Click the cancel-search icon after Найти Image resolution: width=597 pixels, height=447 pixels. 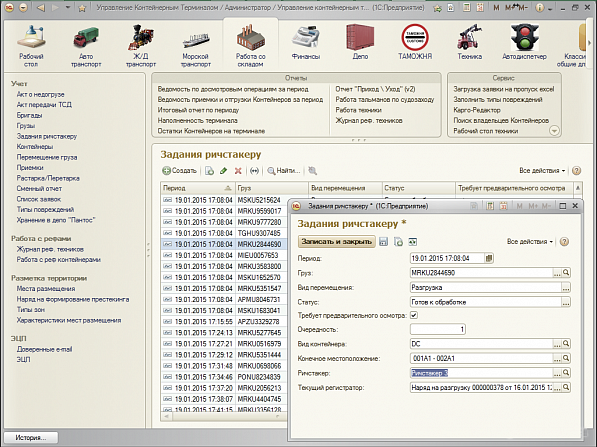[313, 171]
